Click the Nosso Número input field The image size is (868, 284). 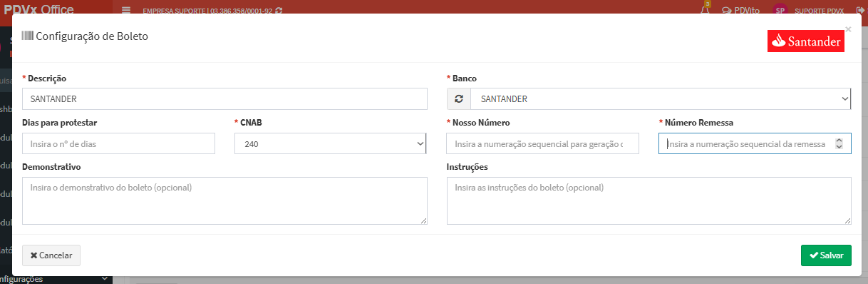click(x=543, y=143)
